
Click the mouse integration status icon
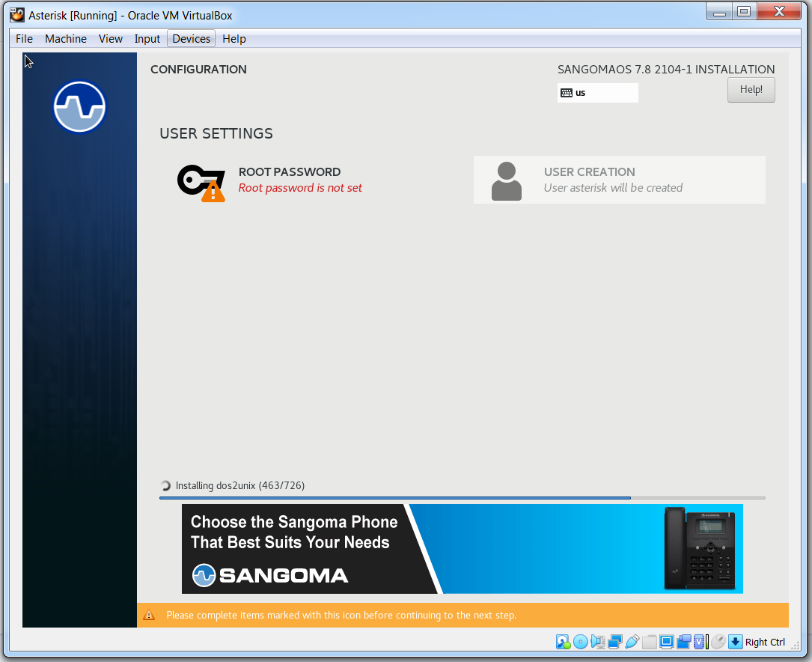click(x=718, y=642)
